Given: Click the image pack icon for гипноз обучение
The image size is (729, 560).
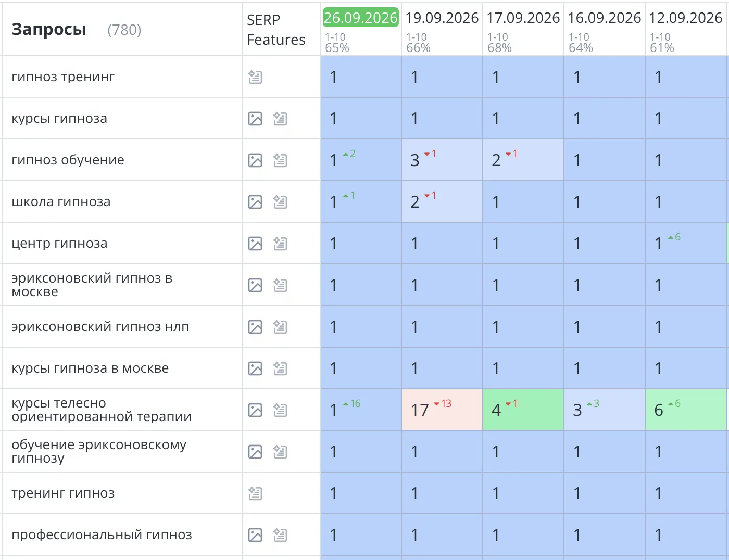Looking at the screenshot, I should (x=255, y=160).
